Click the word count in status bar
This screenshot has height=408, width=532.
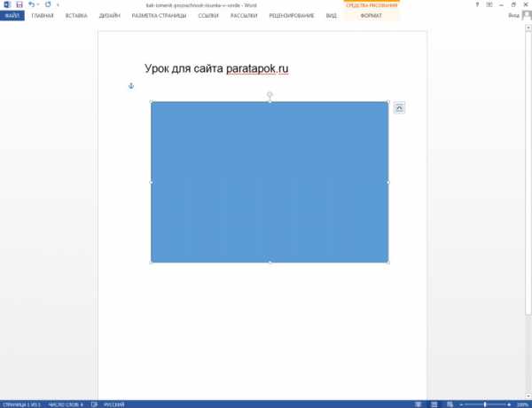pos(66,404)
